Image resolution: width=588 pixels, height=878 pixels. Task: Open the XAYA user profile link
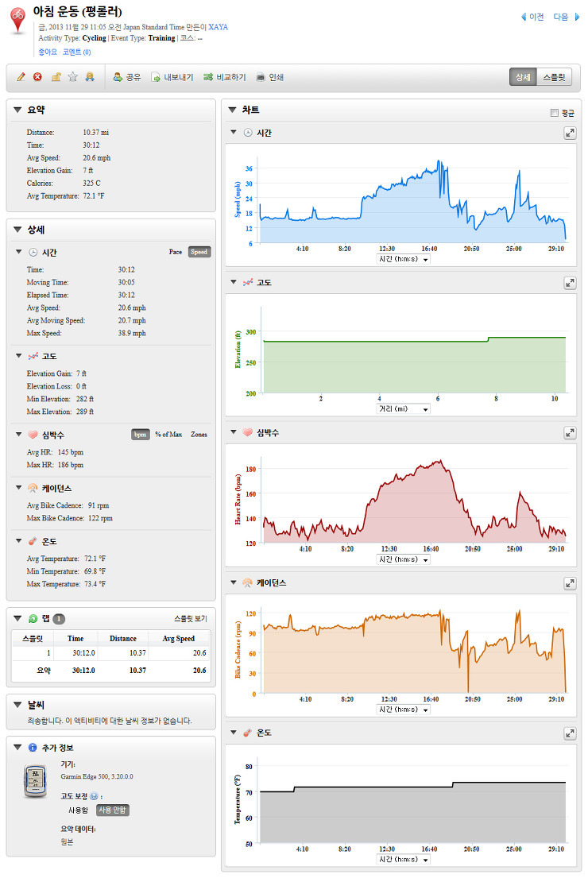pyautogui.click(x=218, y=27)
